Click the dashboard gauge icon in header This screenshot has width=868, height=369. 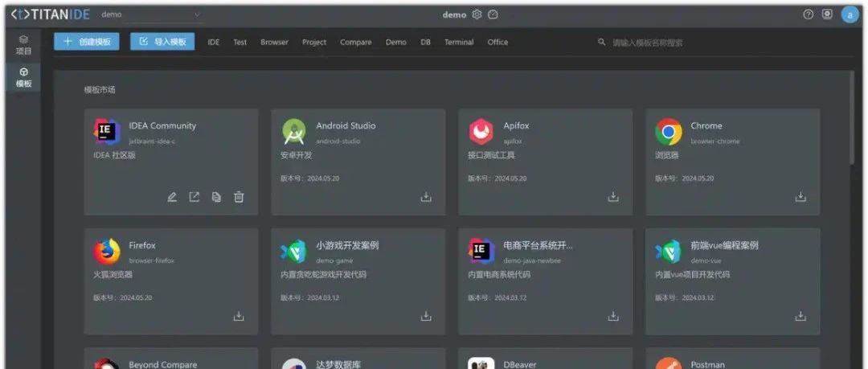point(493,15)
